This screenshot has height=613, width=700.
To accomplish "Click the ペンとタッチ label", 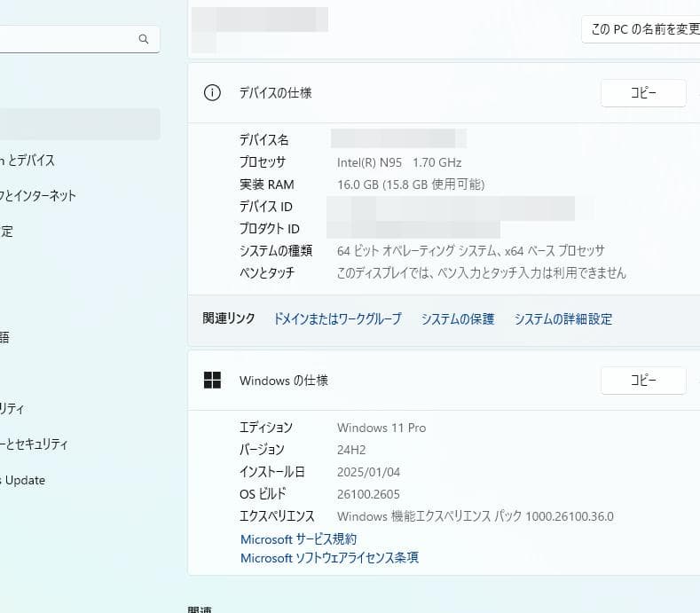I will [x=267, y=273].
